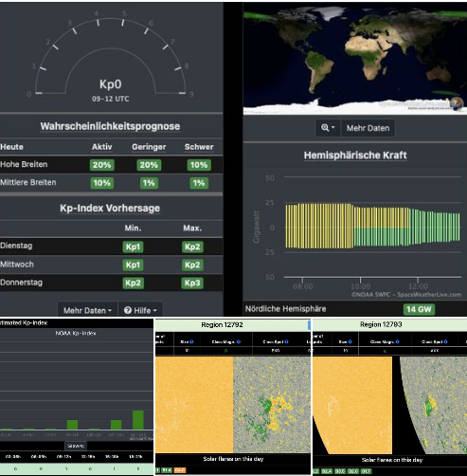This screenshot has width=467, height=476.
Task: Click the 09-12 UTC label under Kp0
Action: coord(111,99)
